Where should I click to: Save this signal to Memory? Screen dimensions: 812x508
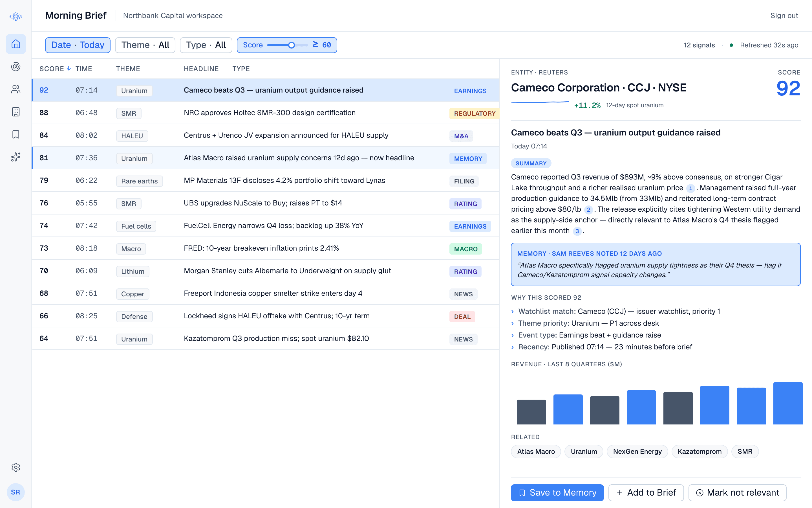pyautogui.click(x=557, y=492)
